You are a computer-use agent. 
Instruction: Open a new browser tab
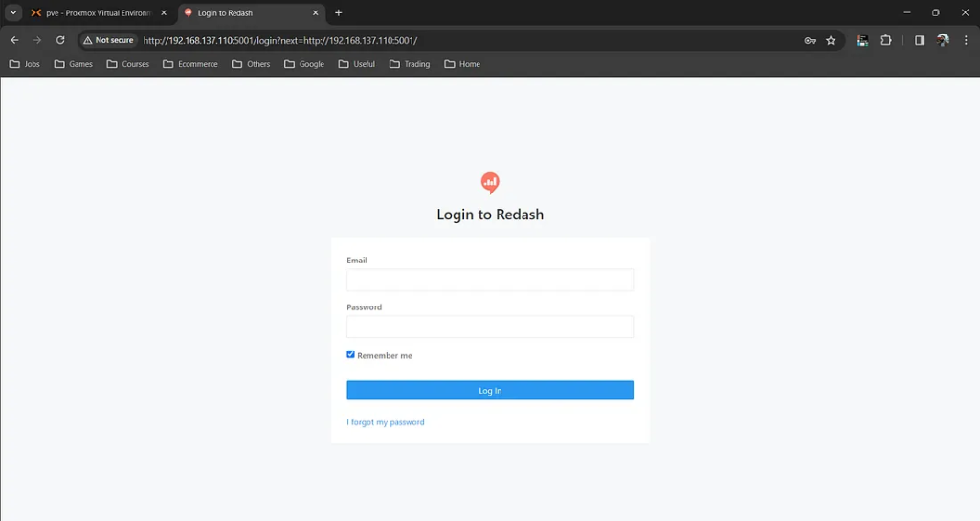pyautogui.click(x=338, y=13)
